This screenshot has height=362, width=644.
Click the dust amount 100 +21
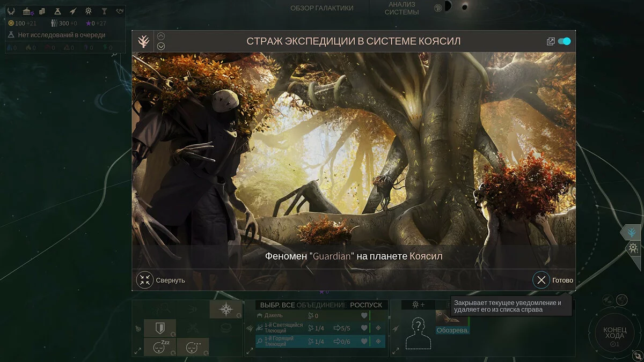[22, 23]
